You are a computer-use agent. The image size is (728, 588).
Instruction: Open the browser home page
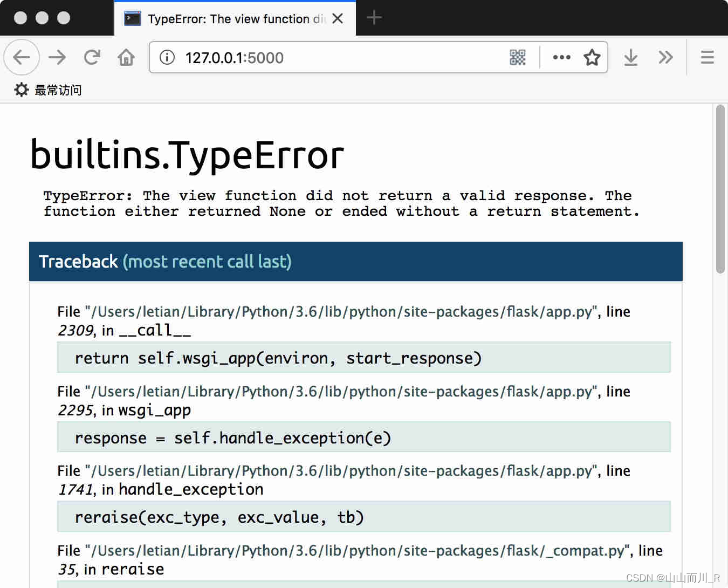click(x=126, y=57)
